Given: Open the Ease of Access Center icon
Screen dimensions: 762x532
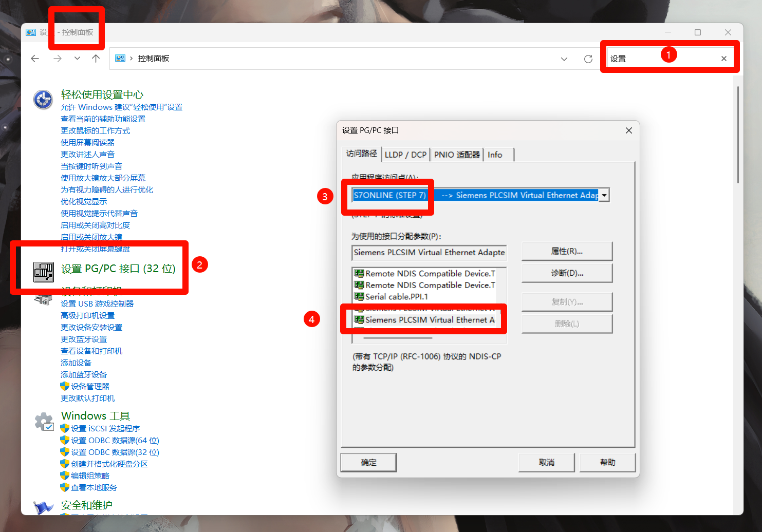Looking at the screenshot, I should tap(43, 99).
